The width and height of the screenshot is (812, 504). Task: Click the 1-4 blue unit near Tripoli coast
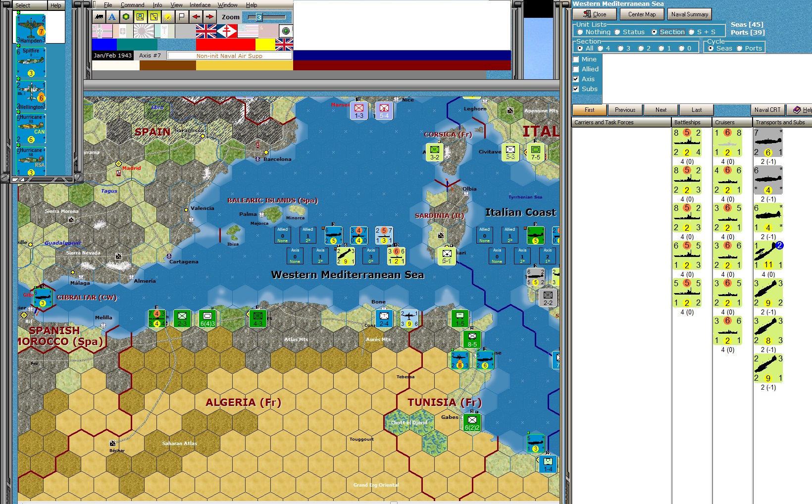[x=548, y=464]
